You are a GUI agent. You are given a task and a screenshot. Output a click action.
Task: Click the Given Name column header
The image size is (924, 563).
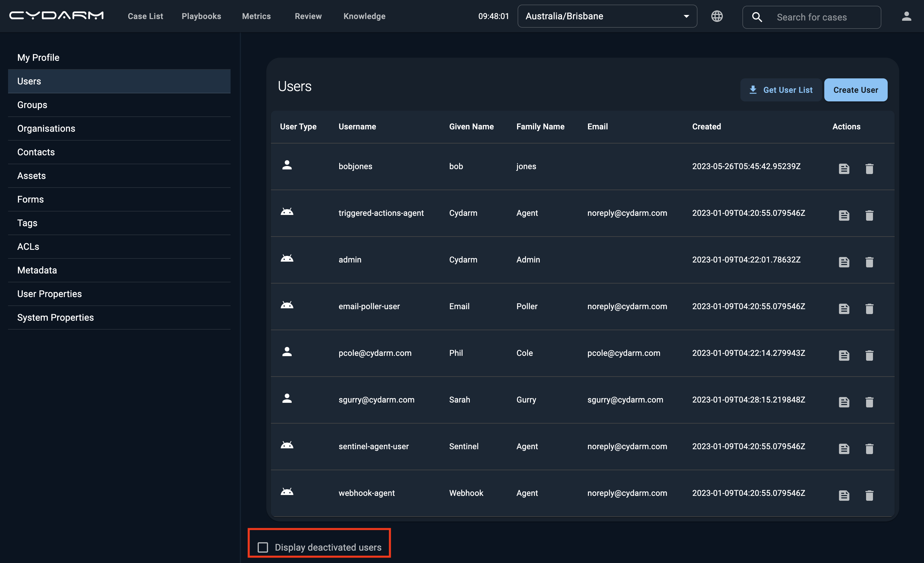(472, 127)
